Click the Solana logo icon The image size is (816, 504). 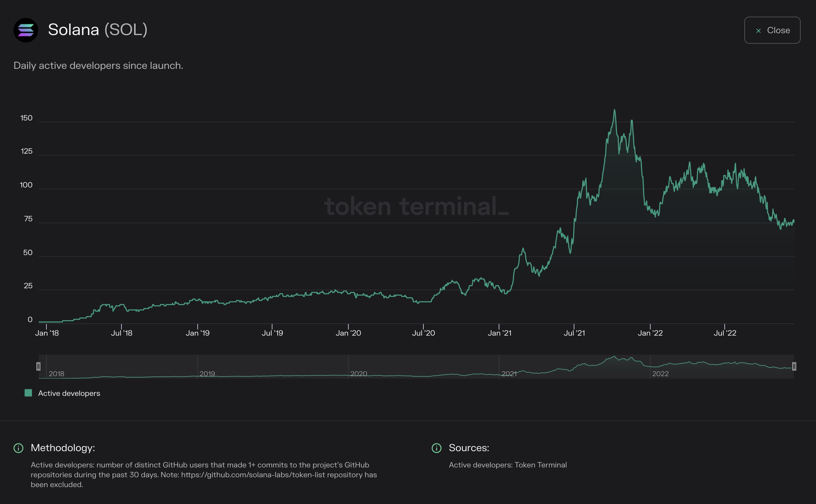coord(26,30)
